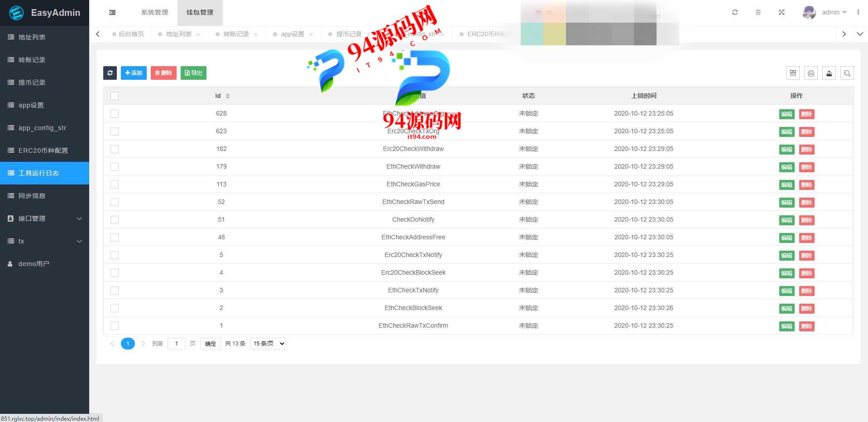This screenshot has width=868, height=422.
Task: Clear cache with the trash icon in header
Action: click(x=758, y=12)
